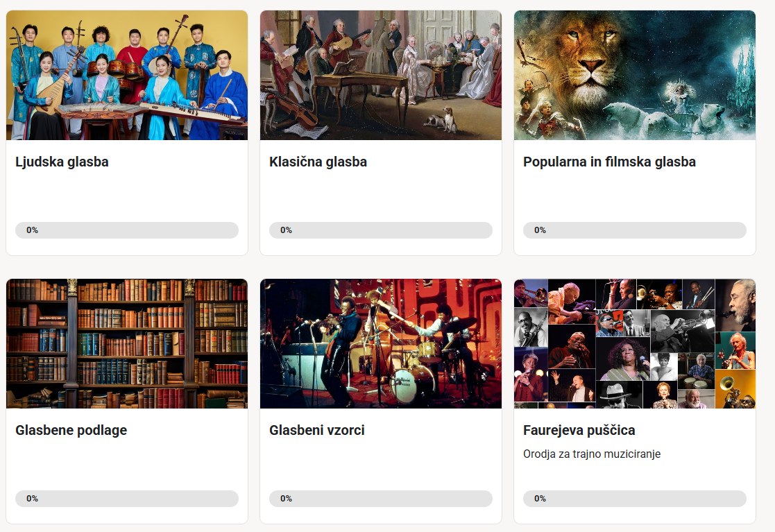Click the Klasična glasba 0% progress bar
The height and width of the screenshot is (532, 775).
380,230
